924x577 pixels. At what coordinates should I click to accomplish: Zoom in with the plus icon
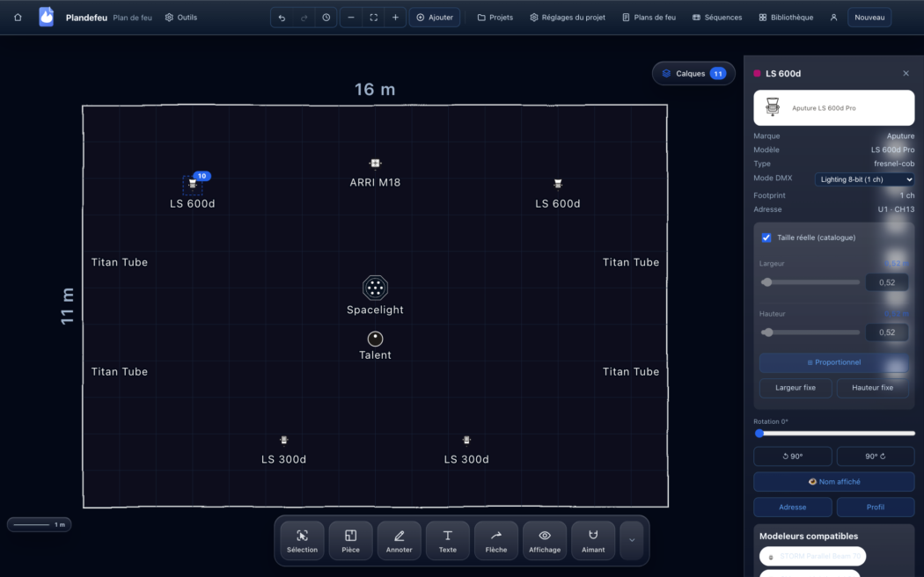[x=395, y=18]
